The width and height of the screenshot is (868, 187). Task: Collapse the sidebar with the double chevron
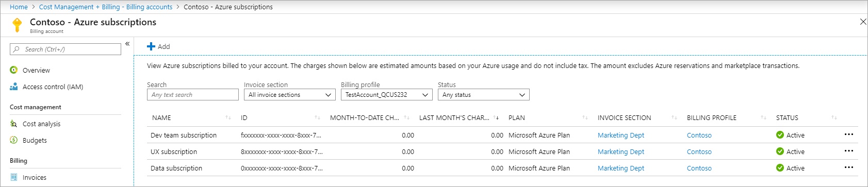click(x=127, y=44)
